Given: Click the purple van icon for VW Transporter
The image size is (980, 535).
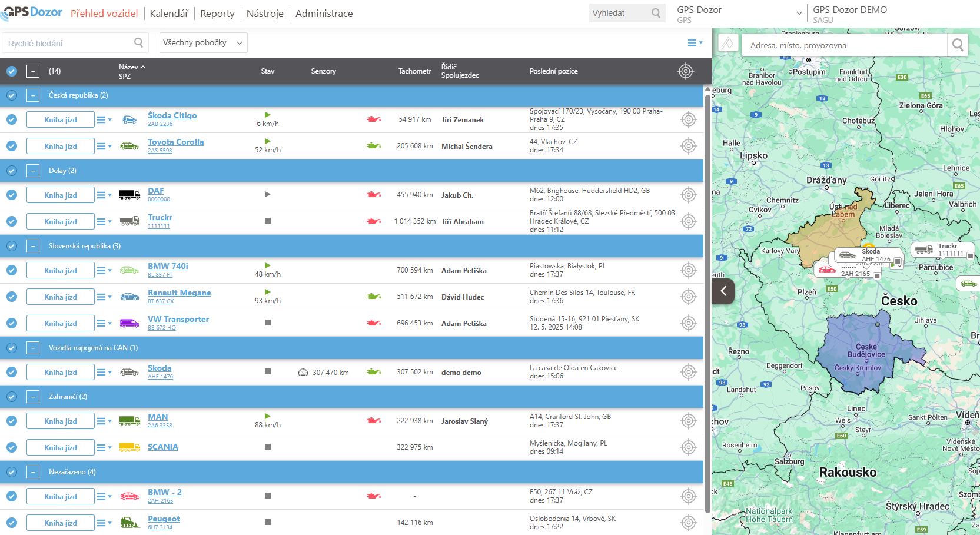Looking at the screenshot, I should 129,323.
